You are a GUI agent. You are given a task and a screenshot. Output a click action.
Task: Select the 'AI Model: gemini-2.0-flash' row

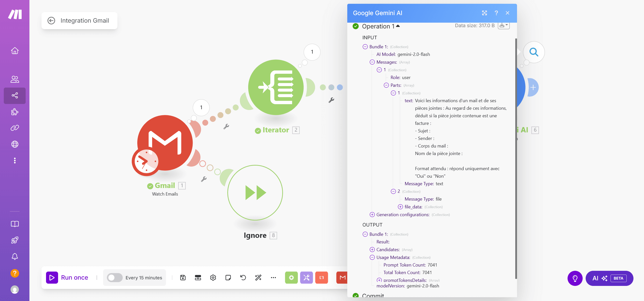(403, 54)
